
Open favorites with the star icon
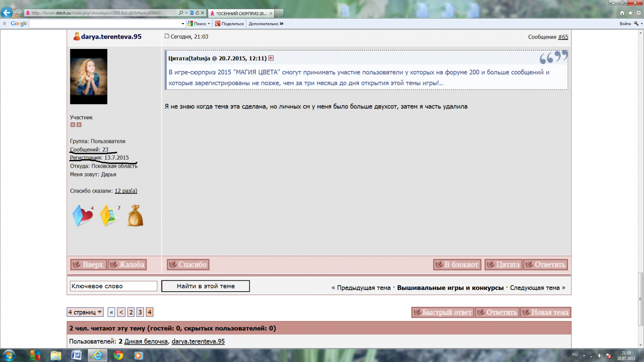tap(630, 13)
